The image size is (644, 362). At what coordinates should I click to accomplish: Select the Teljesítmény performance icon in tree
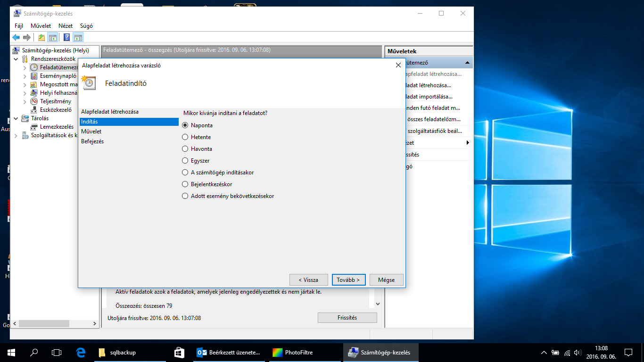tap(34, 101)
